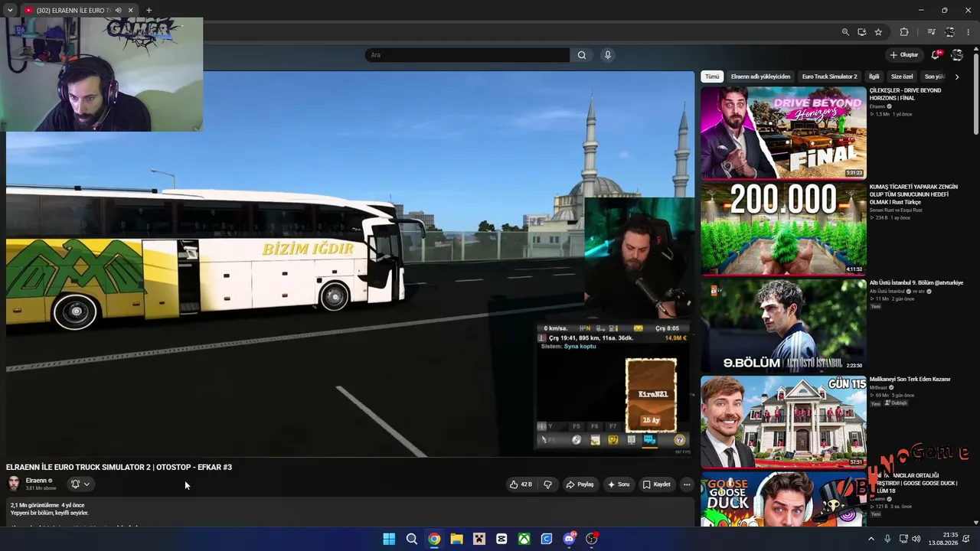Click the Chrome icon in the taskbar

coord(434,539)
